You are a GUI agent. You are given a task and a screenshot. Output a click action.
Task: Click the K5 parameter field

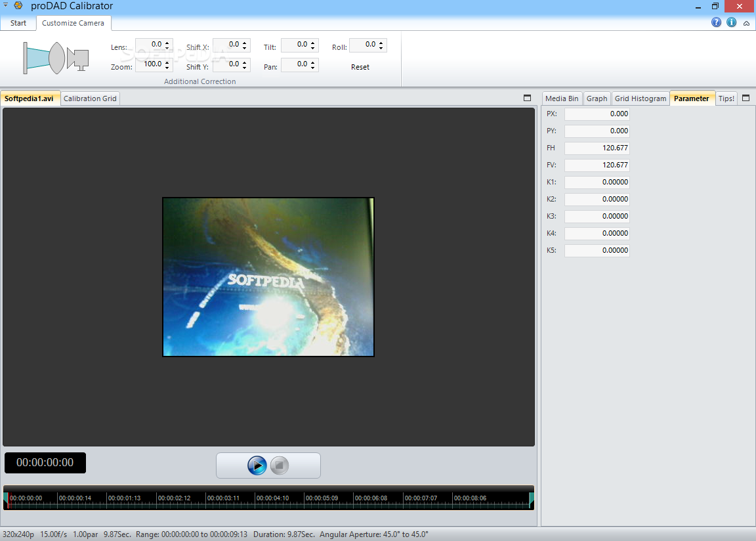[597, 250]
